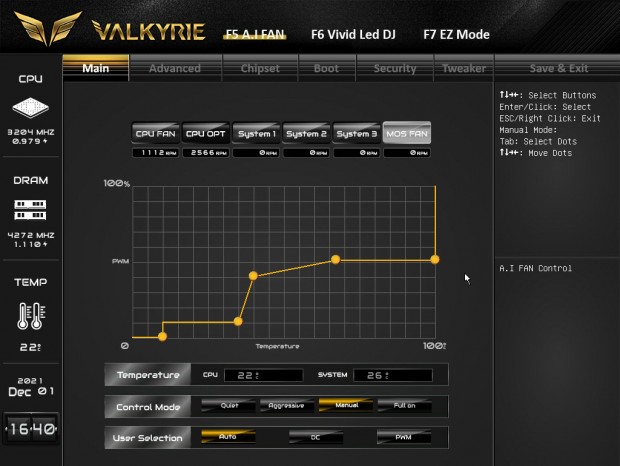Click the 4272 MHZ DRAM frequency
The image size is (620, 466).
(x=31, y=235)
